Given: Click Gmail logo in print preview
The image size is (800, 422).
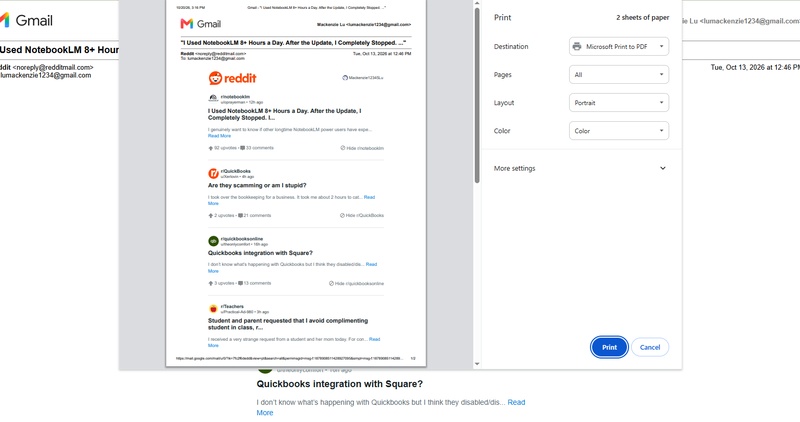Looking at the screenshot, I should point(201,23).
